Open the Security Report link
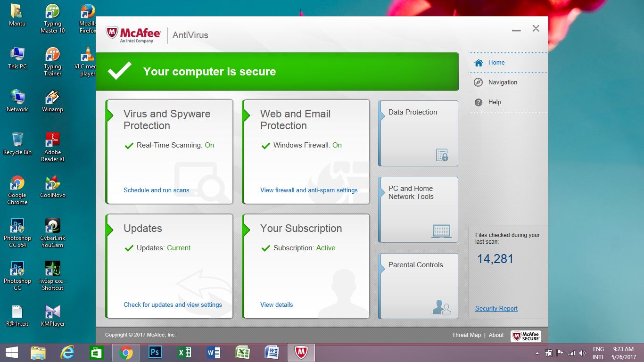This screenshot has width=644, height=362. click(x=496, y=309)
